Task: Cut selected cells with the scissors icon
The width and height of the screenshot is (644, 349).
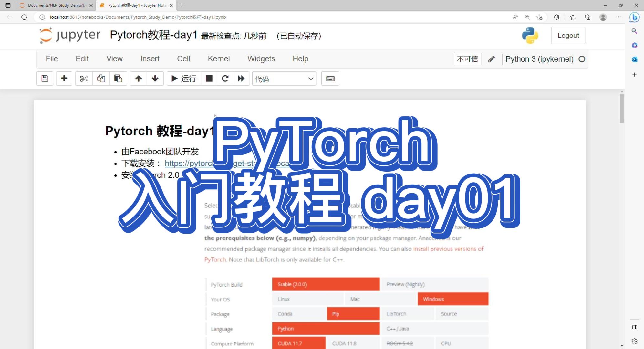Action: click(x=84, y=79)
